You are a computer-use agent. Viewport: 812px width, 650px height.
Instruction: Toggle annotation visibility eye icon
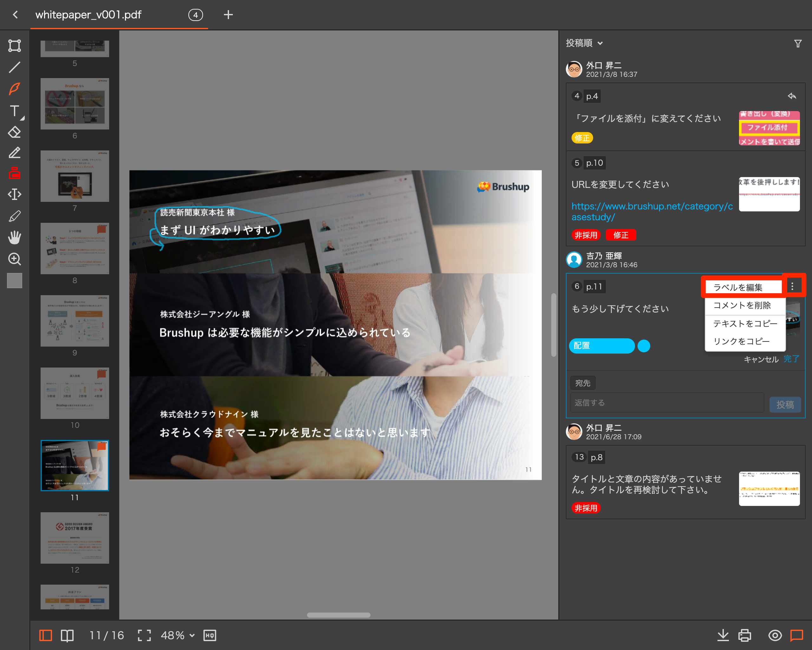click(x=775, y=635)
